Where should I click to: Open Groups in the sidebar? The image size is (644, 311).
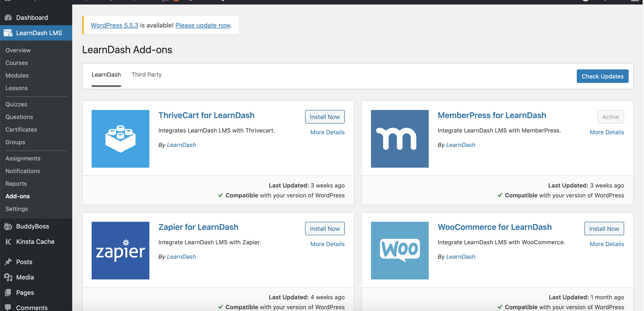(15, 142)
